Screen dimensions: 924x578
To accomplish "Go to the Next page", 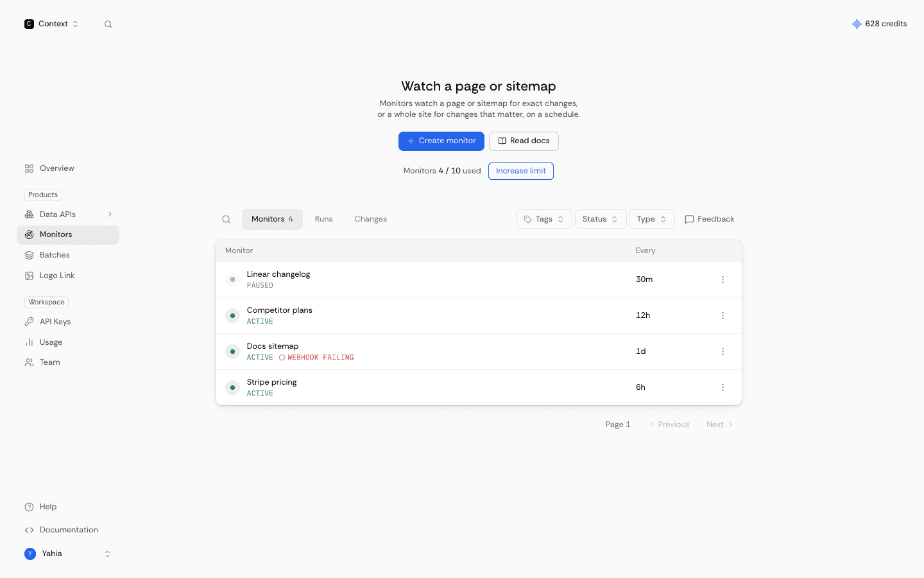I will 719,425.
